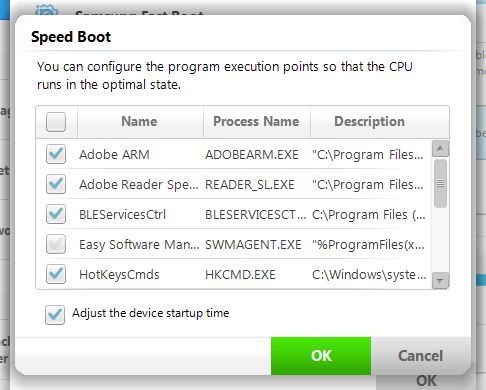Confirm with the green OK button
486x390 pixels.
(321, 356)
